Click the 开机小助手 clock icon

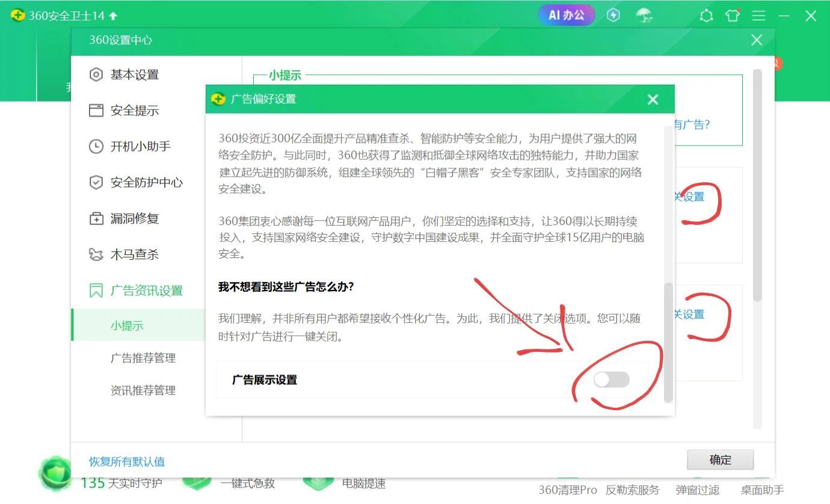click(96, 146)
